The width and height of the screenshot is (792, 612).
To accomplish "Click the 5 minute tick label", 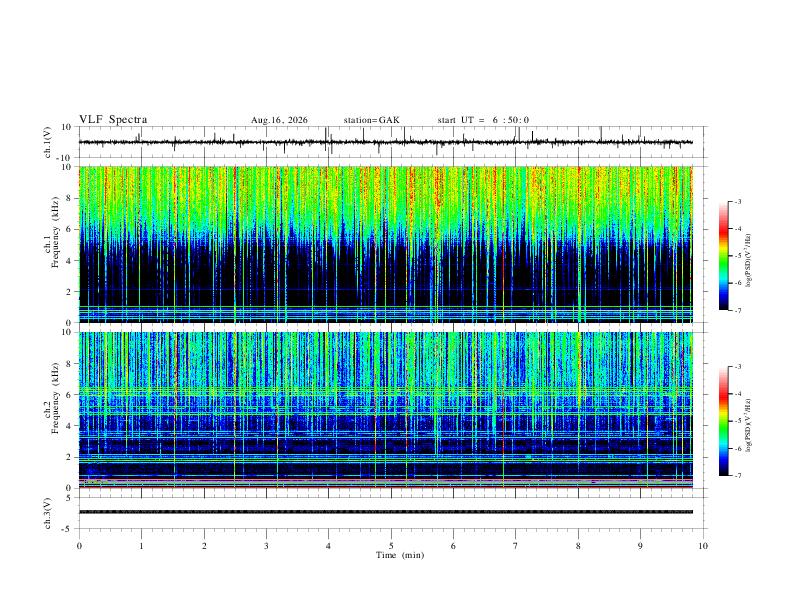I will [391, 546].
